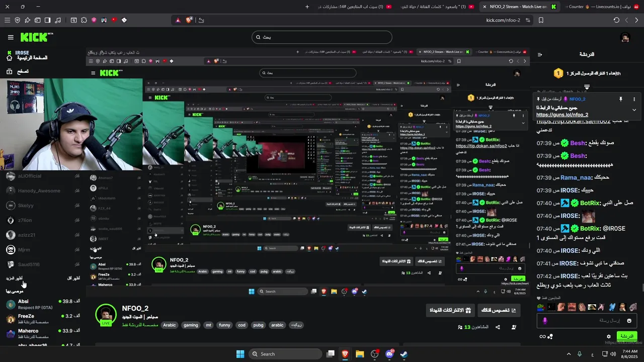The image size is (644, 362).
Task: Bookmark this page
Action: pos(541,20)
